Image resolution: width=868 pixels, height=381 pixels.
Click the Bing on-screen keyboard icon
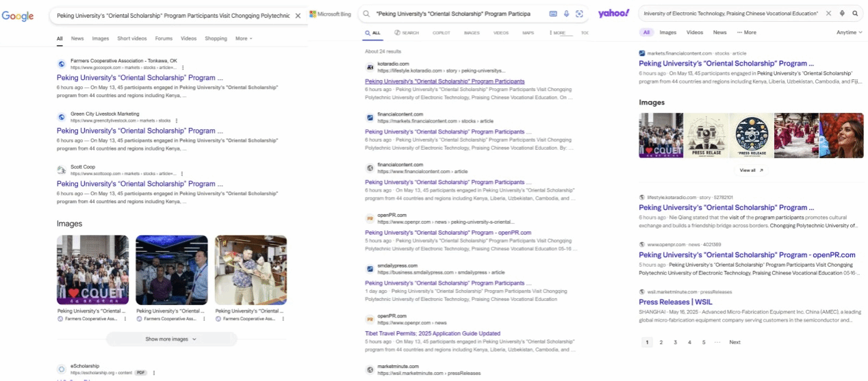[553, 14]
